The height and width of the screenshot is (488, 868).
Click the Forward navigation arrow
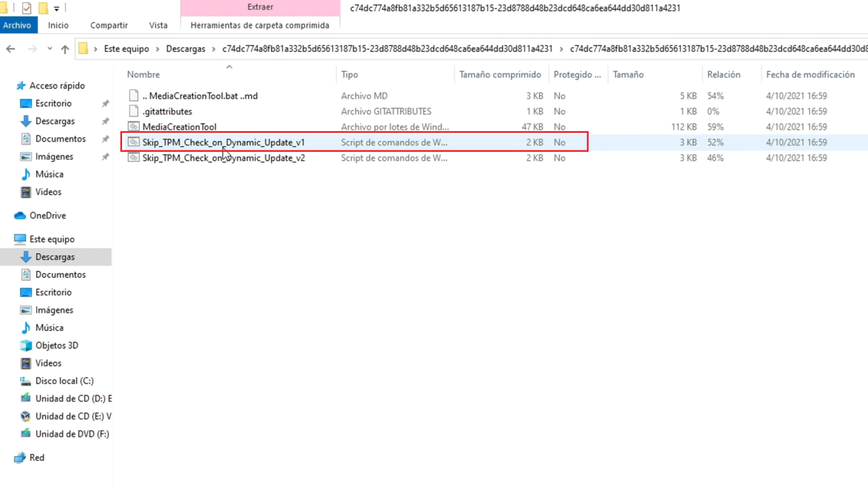point(32,49)
